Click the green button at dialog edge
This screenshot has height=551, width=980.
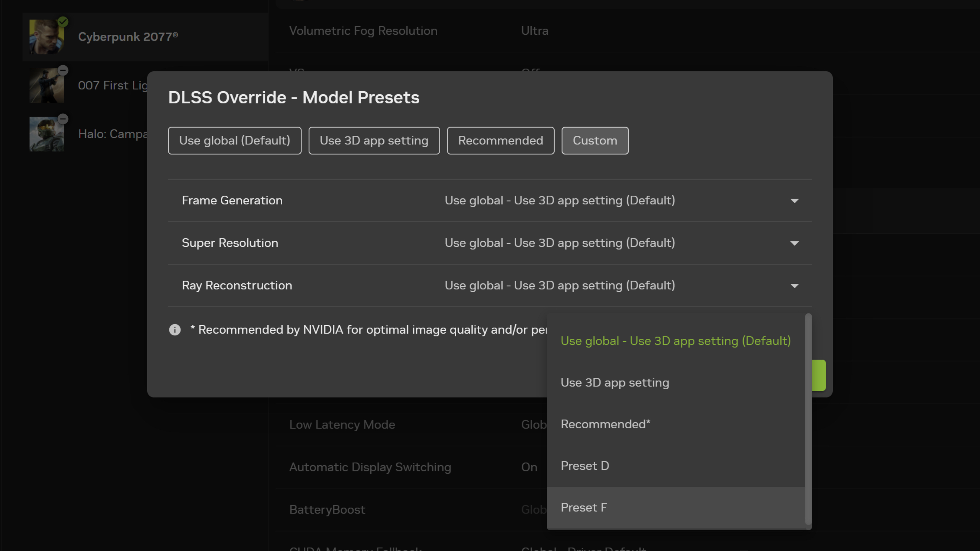(x=819, y=375)
